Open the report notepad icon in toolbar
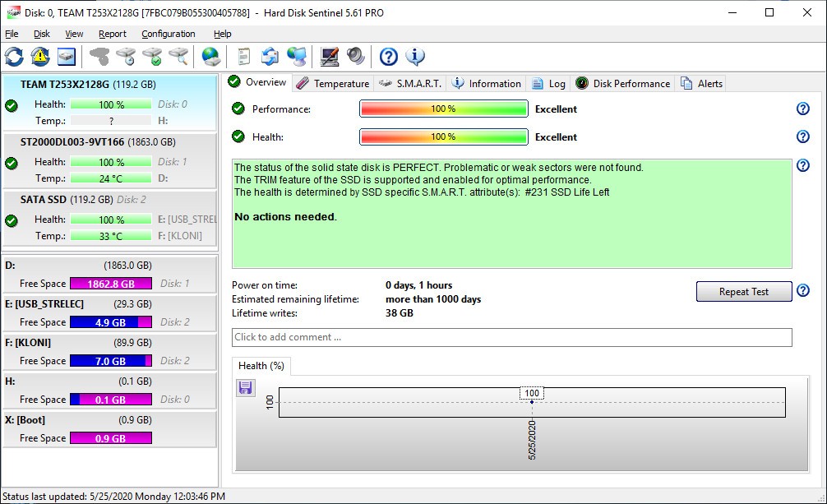The height and width of the screenshot is (504, 827). click(x=243, y=57)
